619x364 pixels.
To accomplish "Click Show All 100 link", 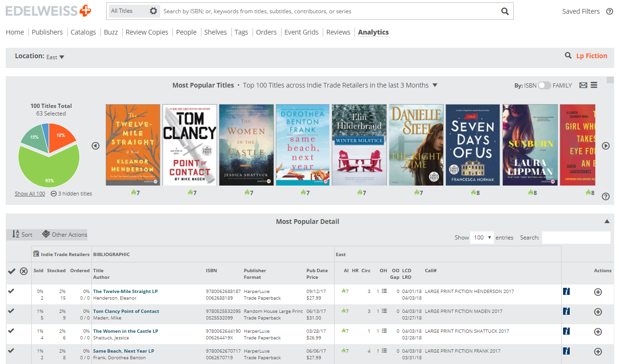I will (30, 194).
